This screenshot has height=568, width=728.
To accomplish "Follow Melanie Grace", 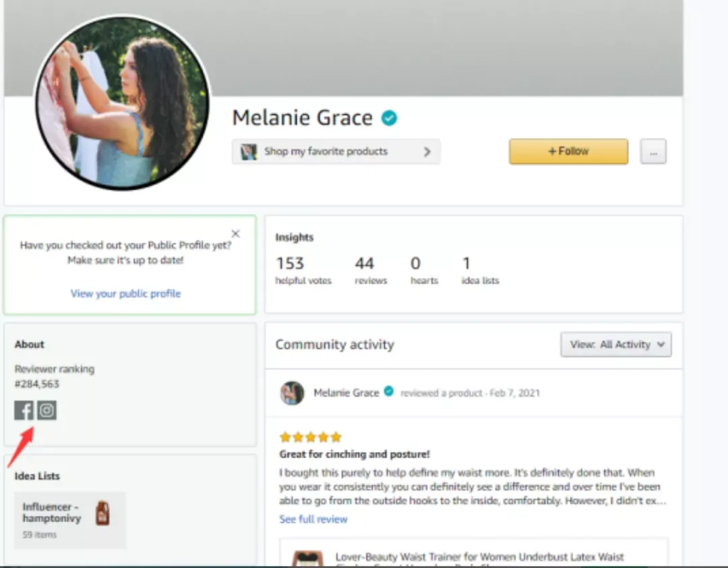I will [568, 152].
